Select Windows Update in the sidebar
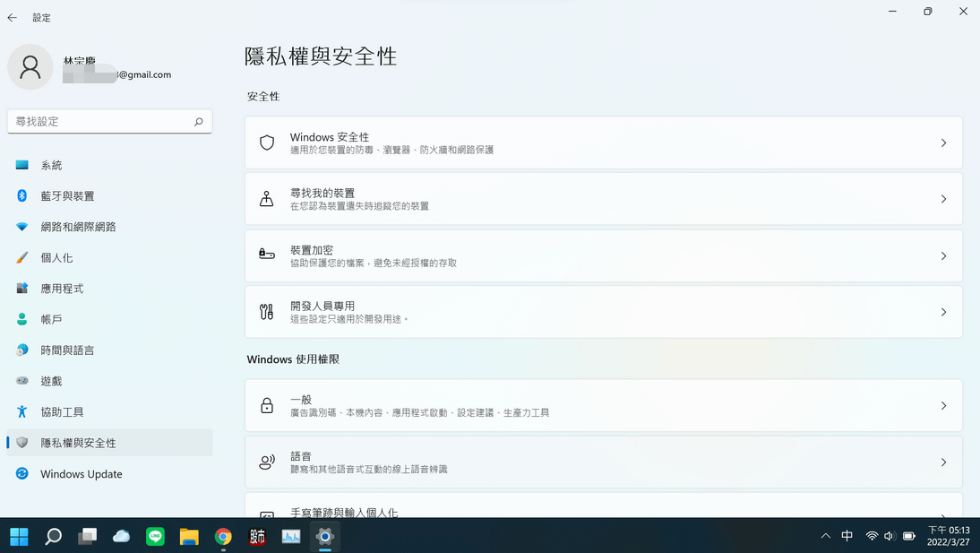The height and width of the screenshot is (553, 980). [109, 473]
